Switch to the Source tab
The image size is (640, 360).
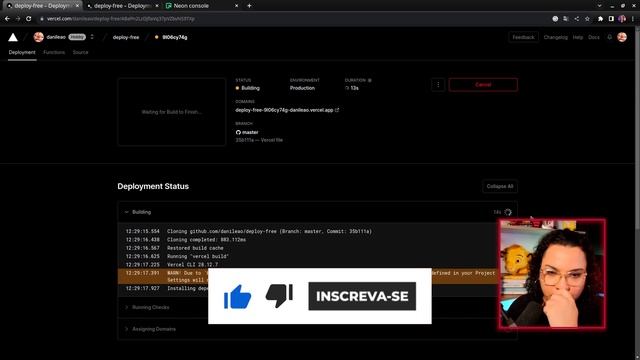[x=80, y=52]
